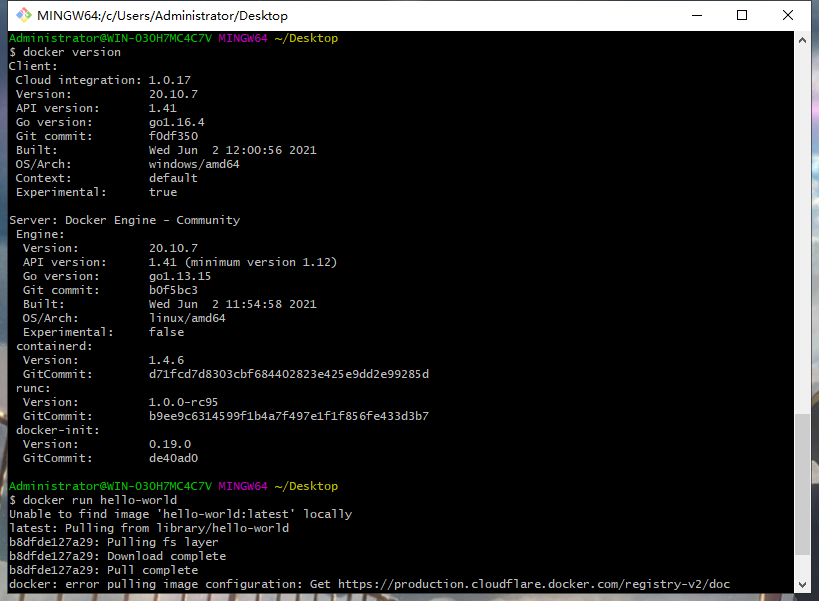819x601 pixels.
Task: Click 'b8dfde127a29: Download complete' line
Action: click(118, 556)
